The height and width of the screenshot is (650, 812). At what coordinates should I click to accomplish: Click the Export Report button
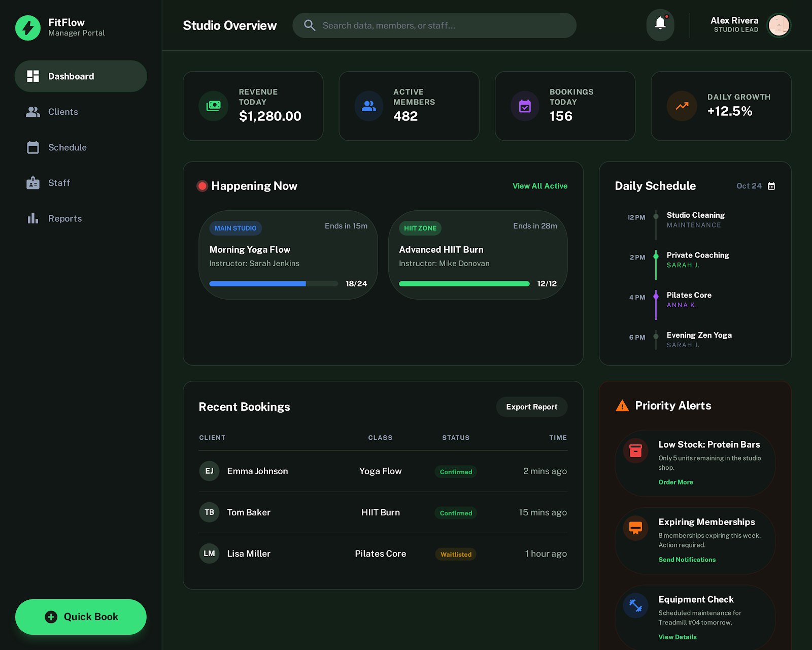531,407
